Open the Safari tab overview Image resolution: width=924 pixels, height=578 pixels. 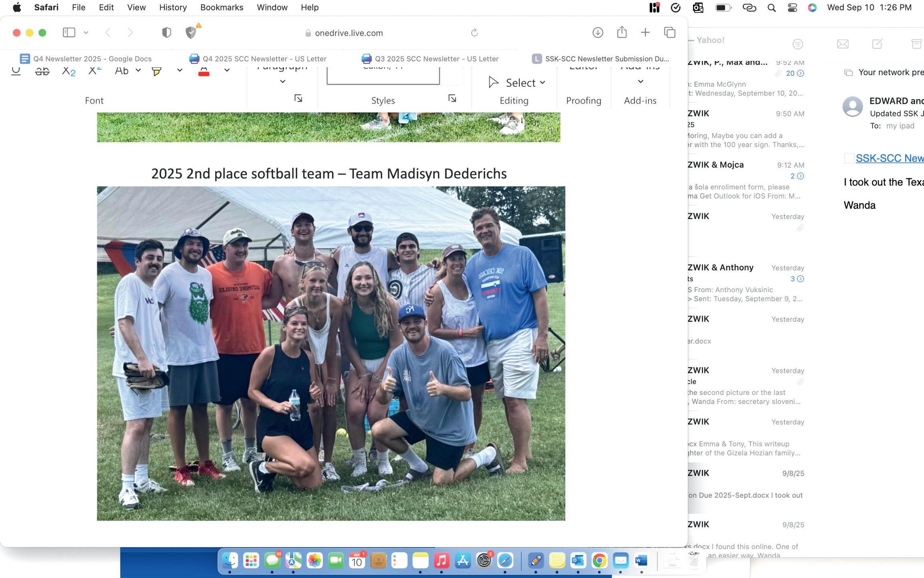670,33
